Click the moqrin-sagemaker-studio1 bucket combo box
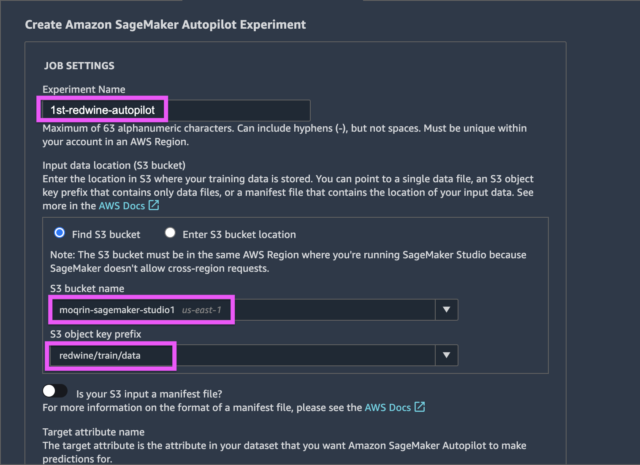 click(253, 310)
